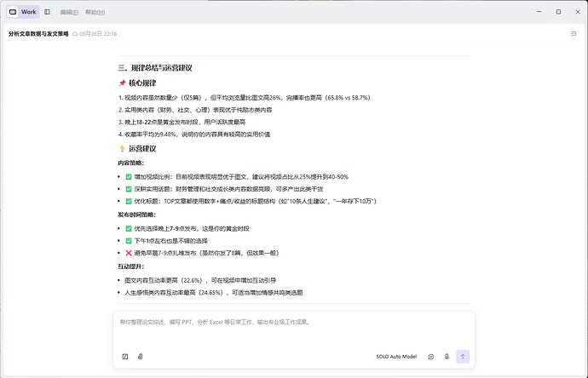Click the line about 视频内容虽然数量少
This screenshot has width=588, height=378.
point(245,98)
